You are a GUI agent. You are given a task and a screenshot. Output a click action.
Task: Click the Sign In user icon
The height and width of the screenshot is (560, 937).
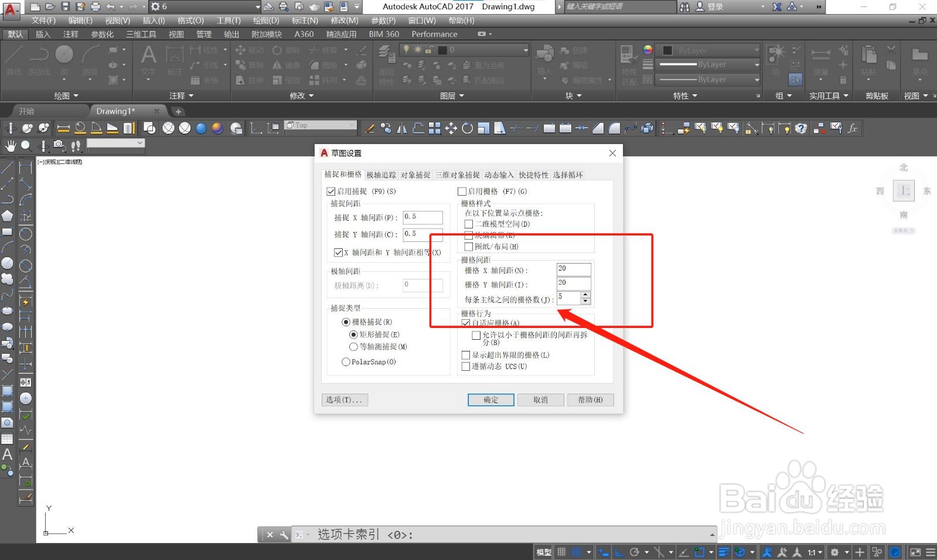(x=700, y=6)
